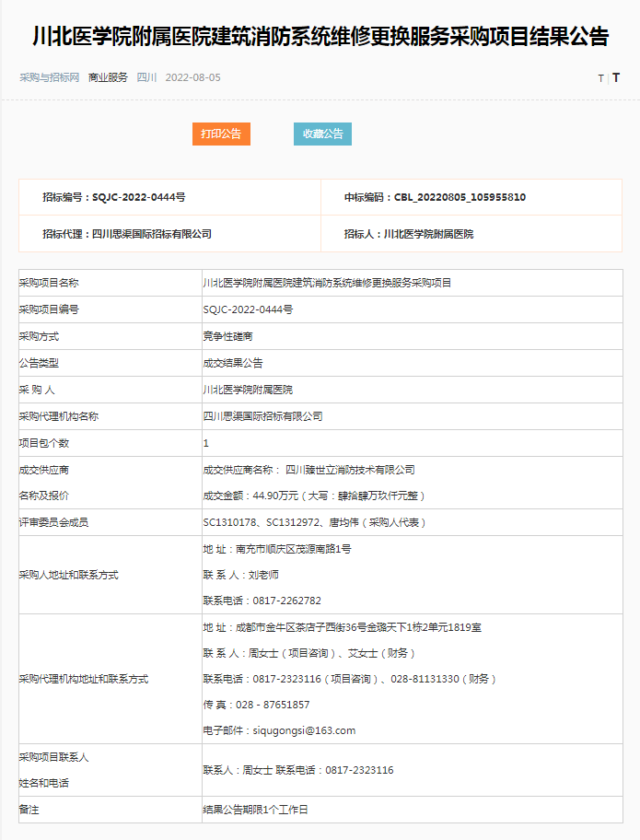Image resolution: width=640 pixels, height=840 pixels.
Task: Click the 结果公告期限1个工作日 remark cell
Action: [255, 809]
